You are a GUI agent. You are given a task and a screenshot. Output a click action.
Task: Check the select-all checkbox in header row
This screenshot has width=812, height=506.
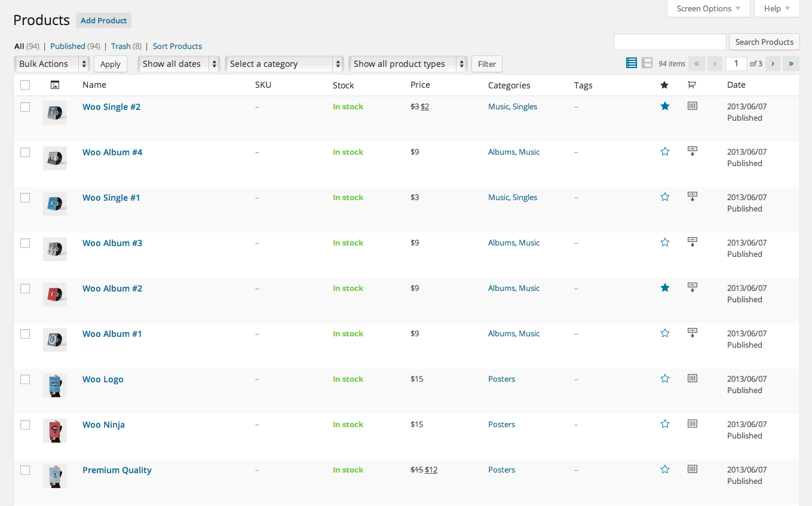click(x=24, y=85)
